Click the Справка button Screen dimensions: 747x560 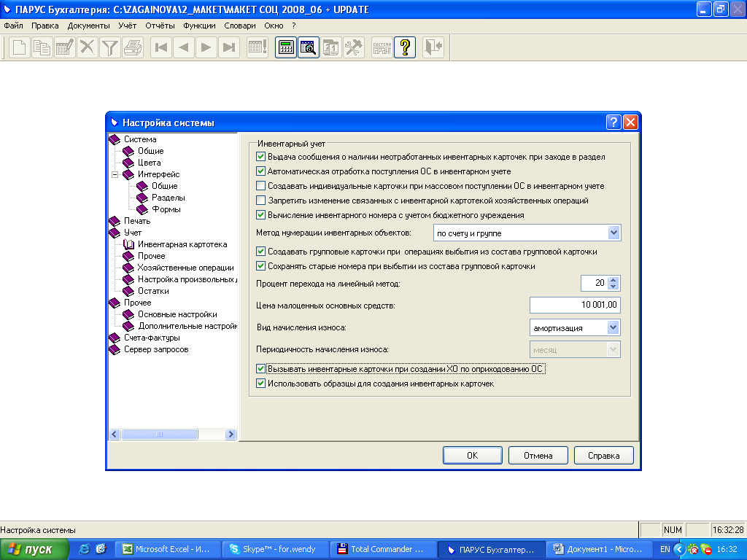click(603, 455)
